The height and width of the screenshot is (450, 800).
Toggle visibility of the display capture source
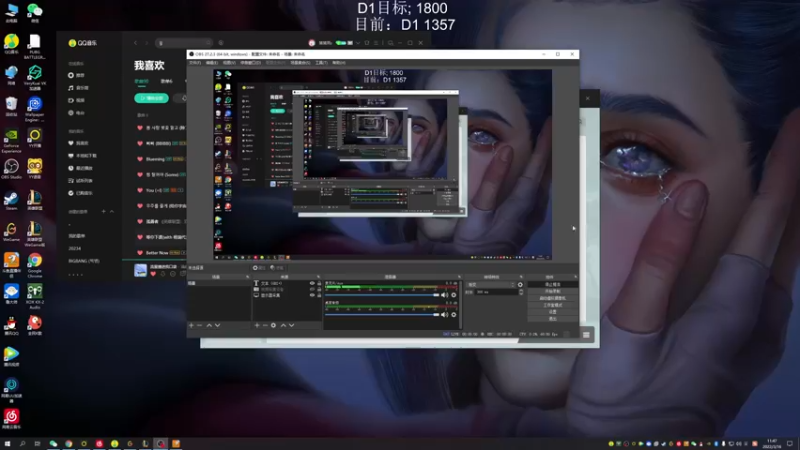312,295
